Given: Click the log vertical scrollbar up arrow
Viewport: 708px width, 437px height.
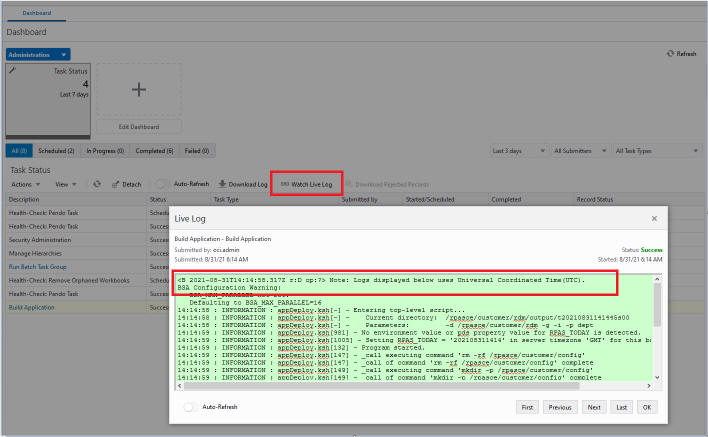Looking at the screenshot, I should tap(657, 279).
